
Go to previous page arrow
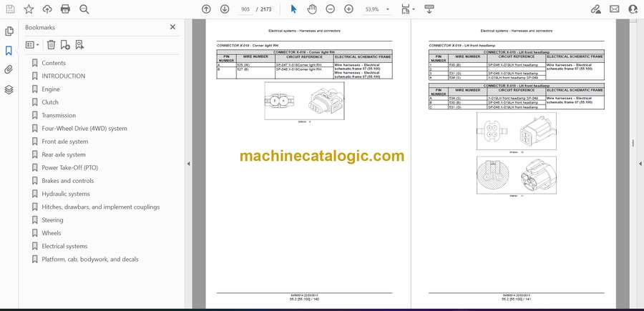click(x=206, y=9)
